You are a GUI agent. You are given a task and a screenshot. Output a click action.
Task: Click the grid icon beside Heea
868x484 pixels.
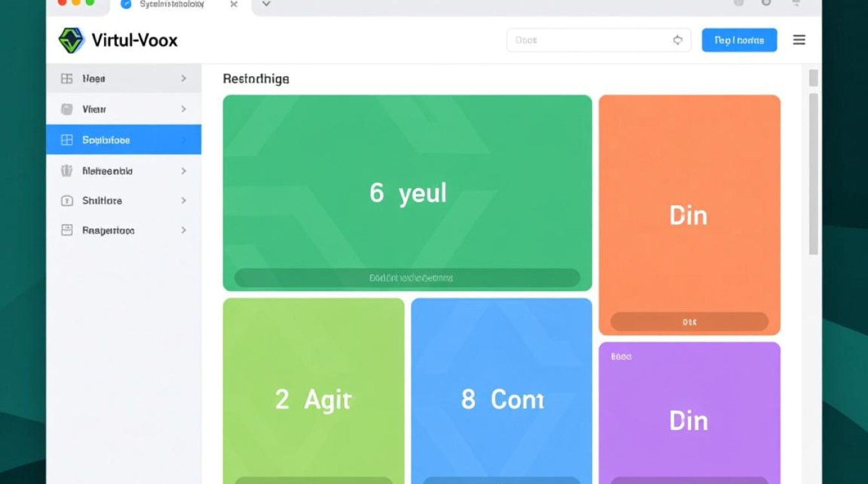(x=67, y=79)
